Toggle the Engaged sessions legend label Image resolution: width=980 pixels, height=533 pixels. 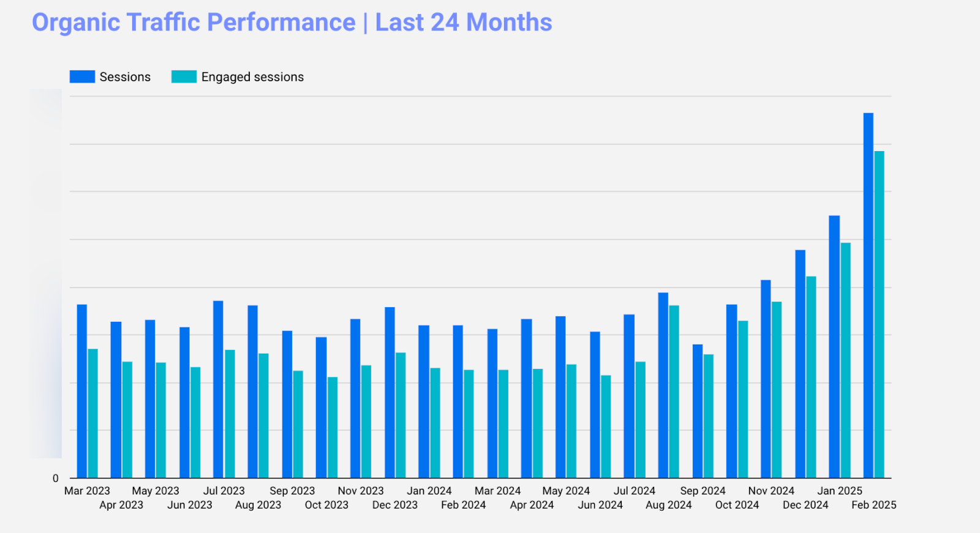point(252,77)
